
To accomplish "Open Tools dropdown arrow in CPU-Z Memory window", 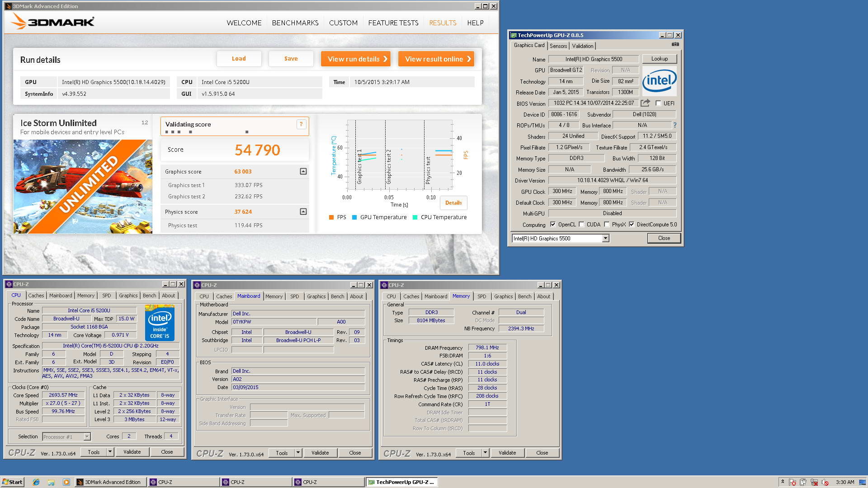I will point(485,453).
